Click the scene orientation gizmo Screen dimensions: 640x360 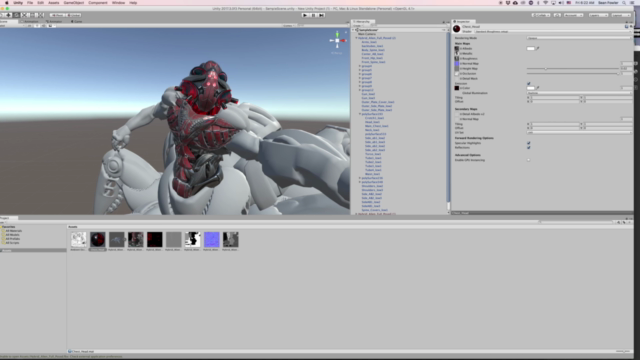pos(337,40)
